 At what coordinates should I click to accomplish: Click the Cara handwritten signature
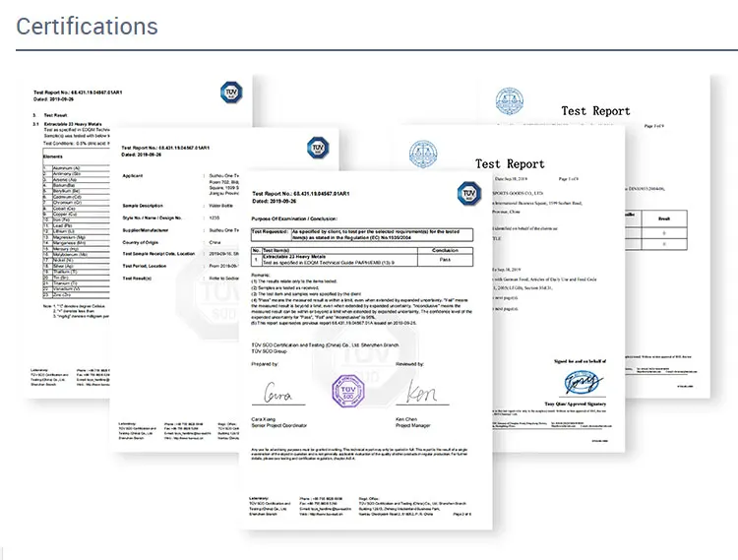click(278, 392)
